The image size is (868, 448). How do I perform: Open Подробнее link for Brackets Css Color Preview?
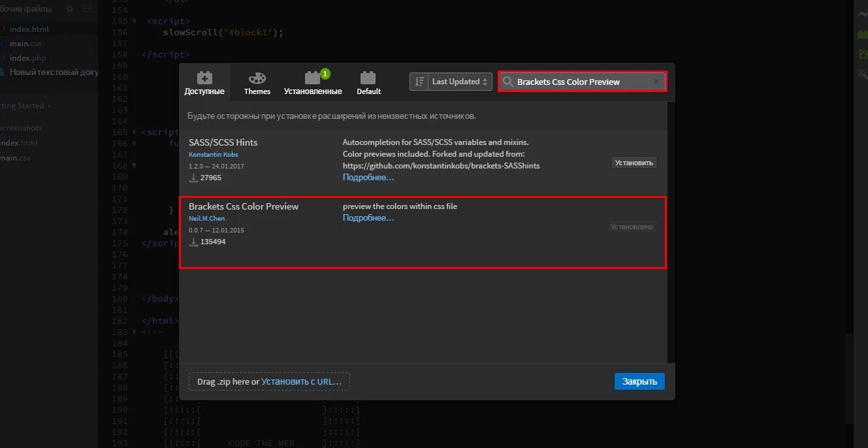click(x=368, y=217)
